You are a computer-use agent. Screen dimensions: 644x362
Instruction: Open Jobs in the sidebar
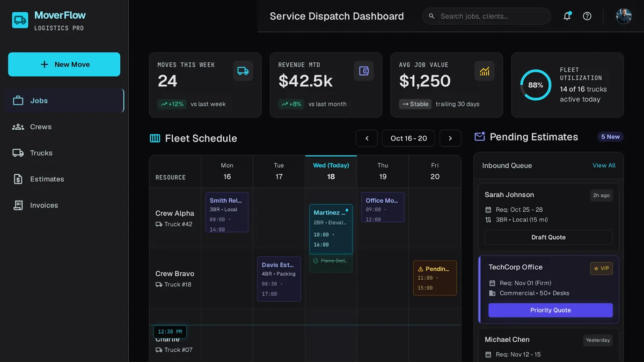64,101
